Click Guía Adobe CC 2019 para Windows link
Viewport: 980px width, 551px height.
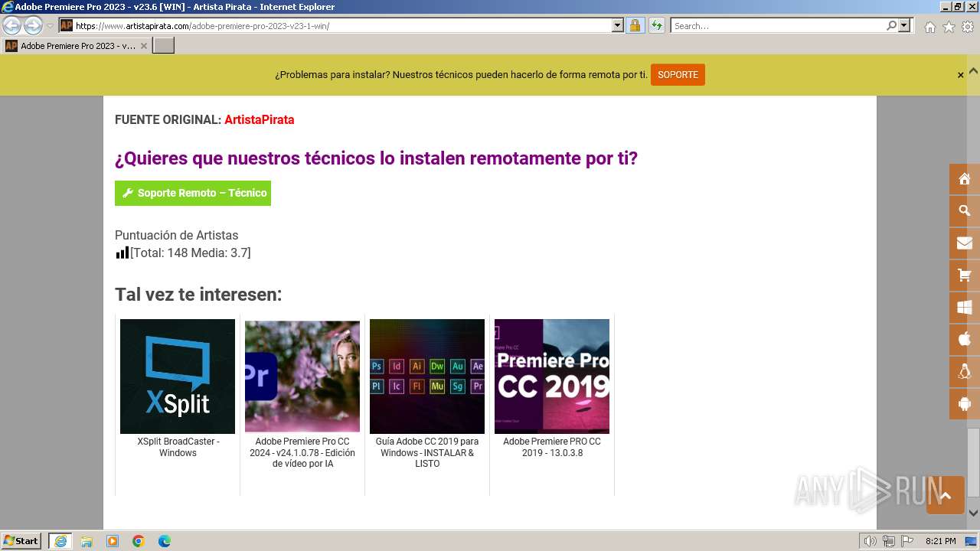click(x=427, y=452)
